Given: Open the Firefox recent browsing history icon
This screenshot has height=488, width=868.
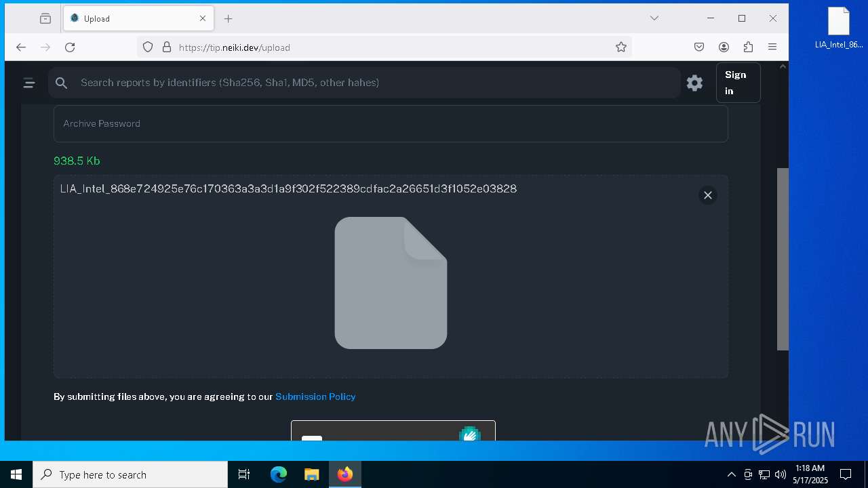Looking at the screenshot, I should point(45,18).
